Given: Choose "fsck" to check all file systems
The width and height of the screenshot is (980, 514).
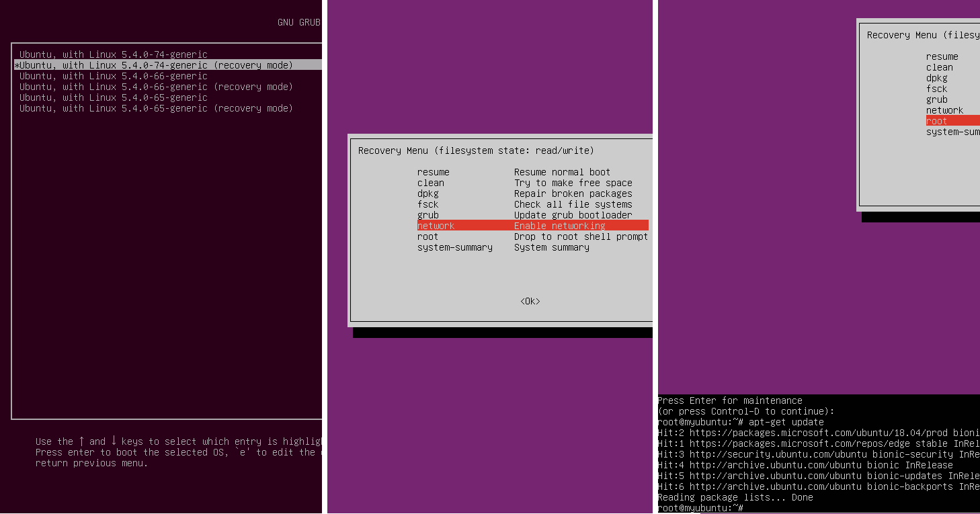Looking at the screenshot, I should pyautogui.click(x=428, y=204).
